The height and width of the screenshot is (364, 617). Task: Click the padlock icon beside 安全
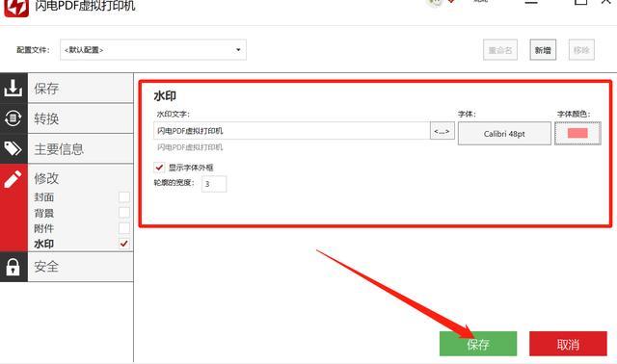pos(13,267)
